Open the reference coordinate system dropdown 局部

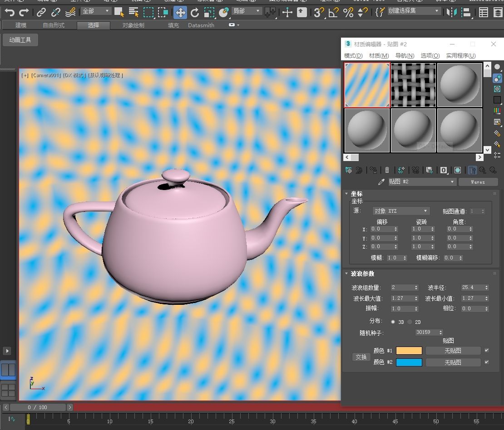point(247,11)
